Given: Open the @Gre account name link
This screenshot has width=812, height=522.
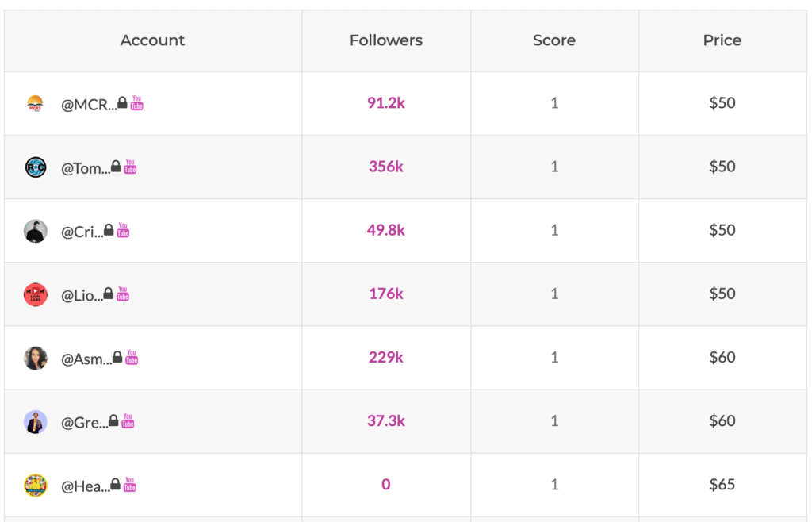Looking at the screenshot, I should (84, 422).
